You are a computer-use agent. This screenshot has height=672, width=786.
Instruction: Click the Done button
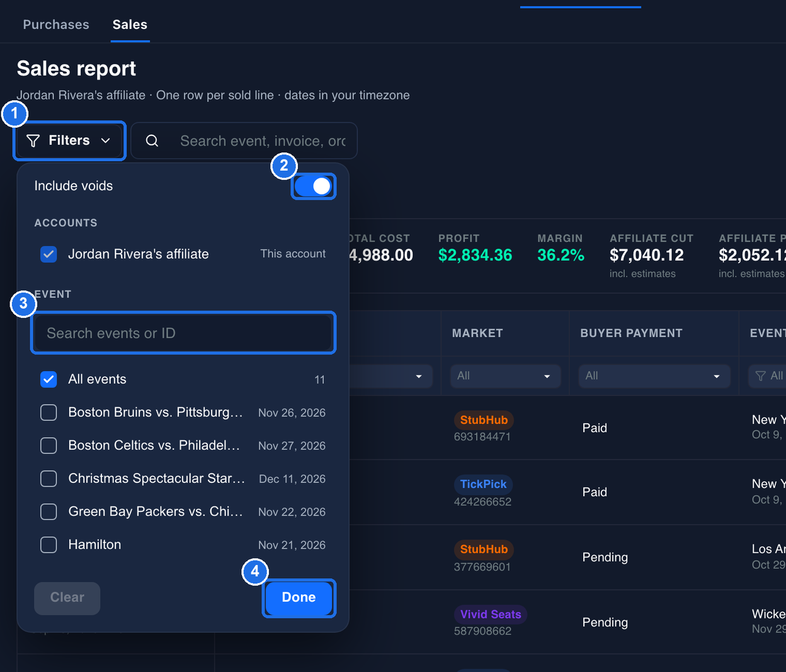299,598
